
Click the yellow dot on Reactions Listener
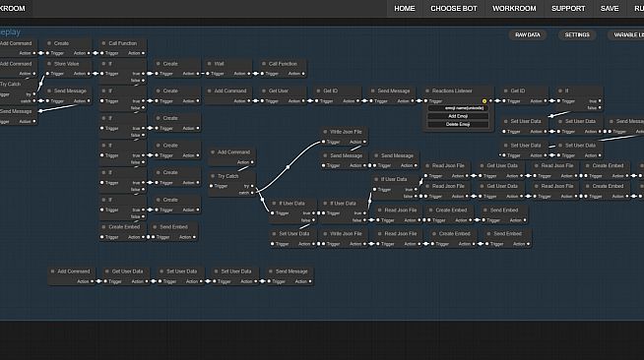pos(484,101)
